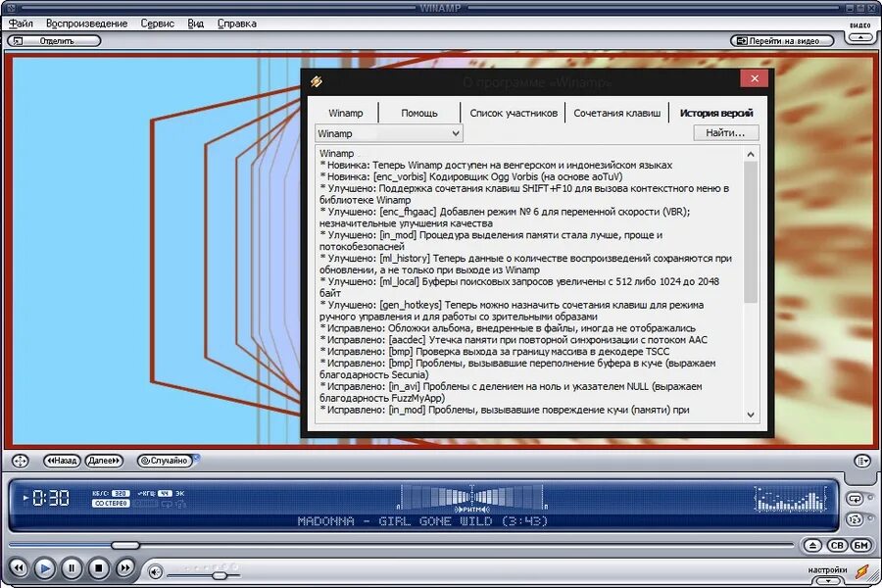Click the СТЕРЕО indicator
This screenshot has height=588, width=882.
pos(111,504)
